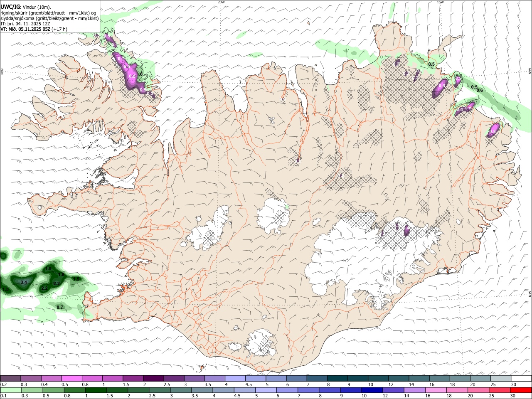532x399 pixels.
Task: Click the 1.9 rainfall value in green area
Action: tap(48, 269)
